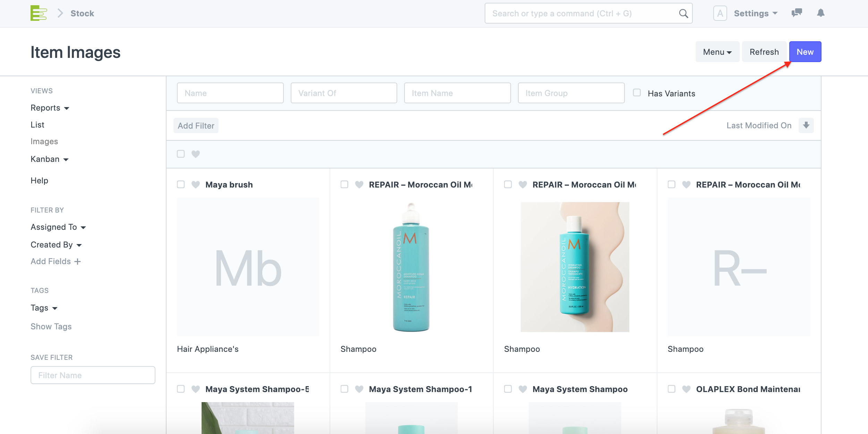Open Last Modified On sort field
This screenshot has width=868, height=434.
click(759, 125)
